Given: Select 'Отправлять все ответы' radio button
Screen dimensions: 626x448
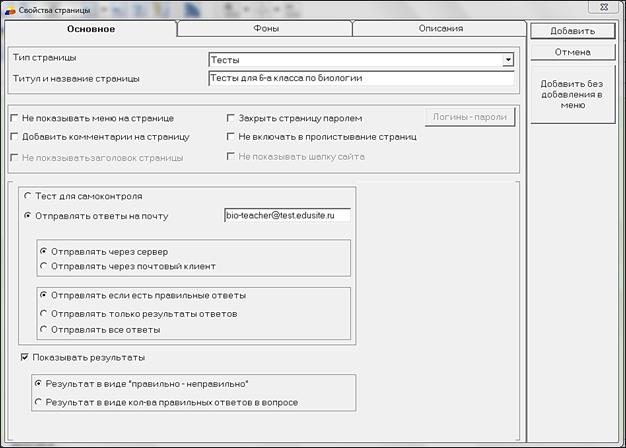Looking at the screenshot, I should pos(43,329).
